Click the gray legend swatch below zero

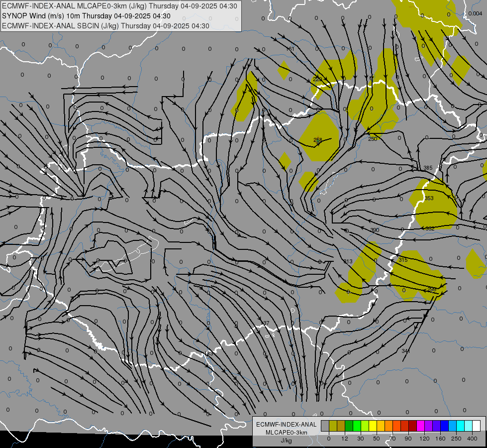coord(325,426)
